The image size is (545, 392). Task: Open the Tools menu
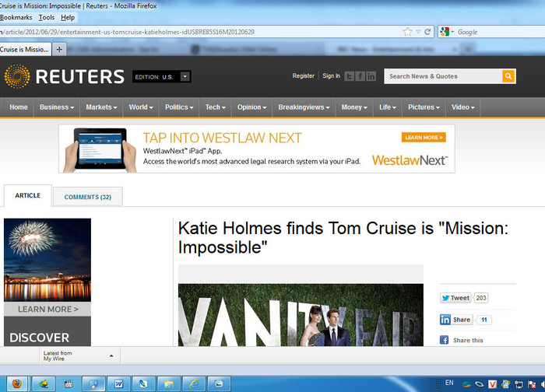coord(46,17)
